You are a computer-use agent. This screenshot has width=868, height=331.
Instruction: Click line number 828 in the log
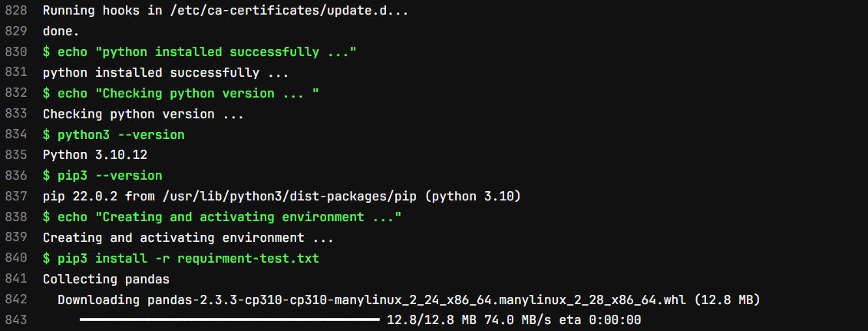15,12
